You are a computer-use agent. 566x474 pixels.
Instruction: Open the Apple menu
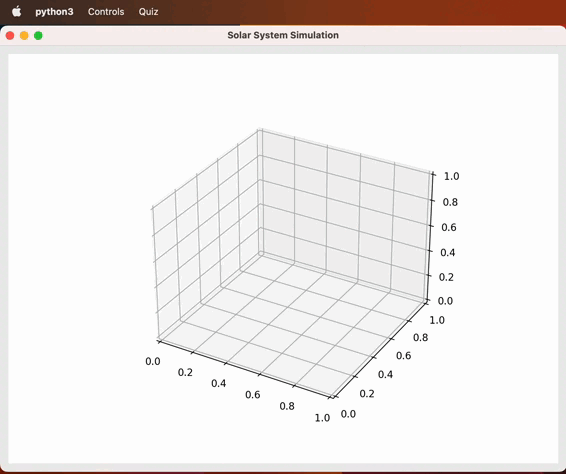[16, 12]
